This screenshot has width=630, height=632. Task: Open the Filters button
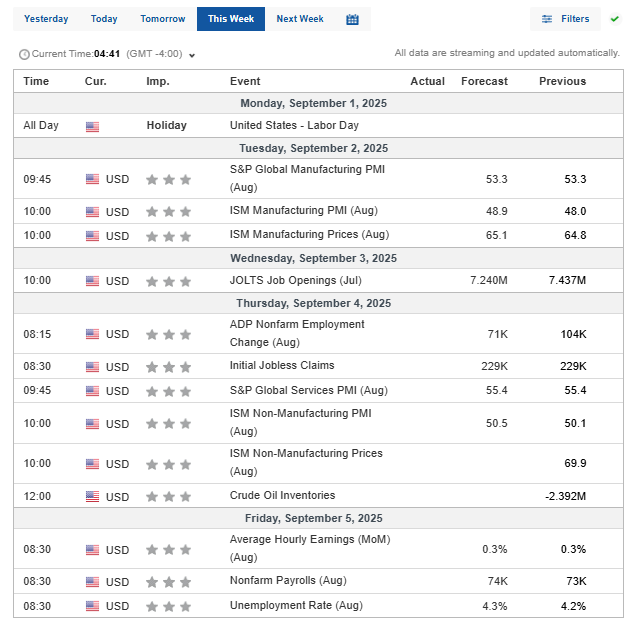coord(565,19)
